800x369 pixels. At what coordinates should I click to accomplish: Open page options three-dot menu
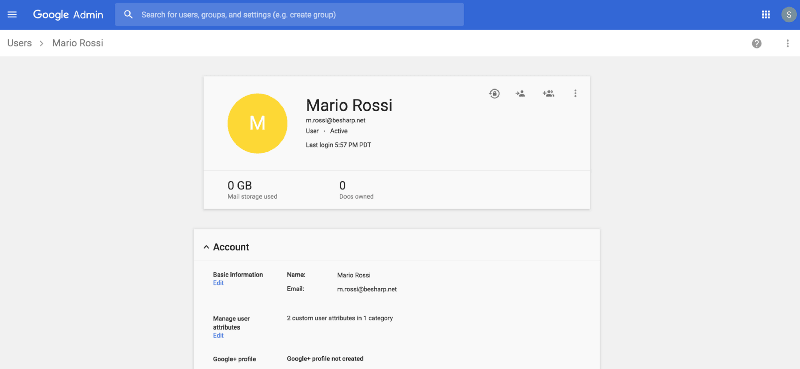787,43
